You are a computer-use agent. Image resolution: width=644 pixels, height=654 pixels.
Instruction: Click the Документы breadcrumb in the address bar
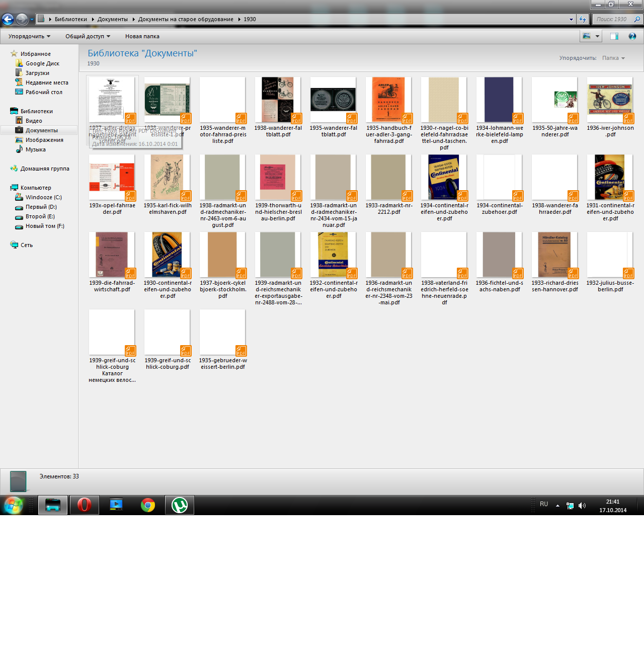click(113, 19)
